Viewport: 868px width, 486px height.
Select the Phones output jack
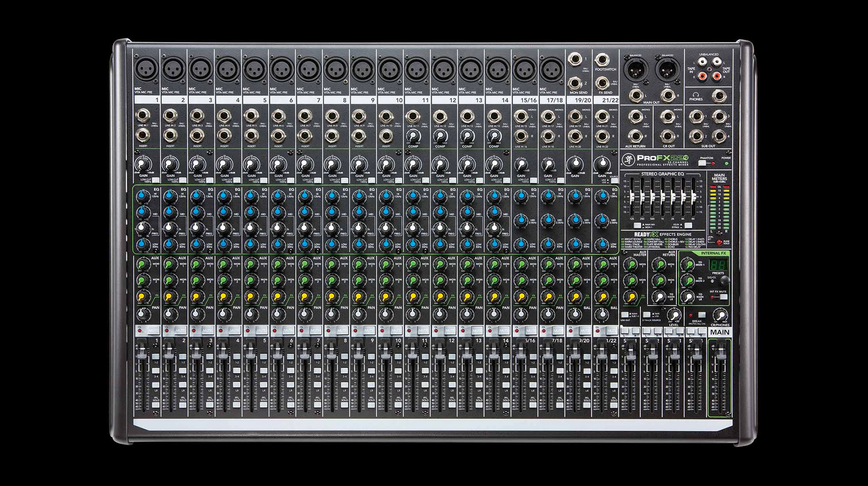[x=719, y=96]
